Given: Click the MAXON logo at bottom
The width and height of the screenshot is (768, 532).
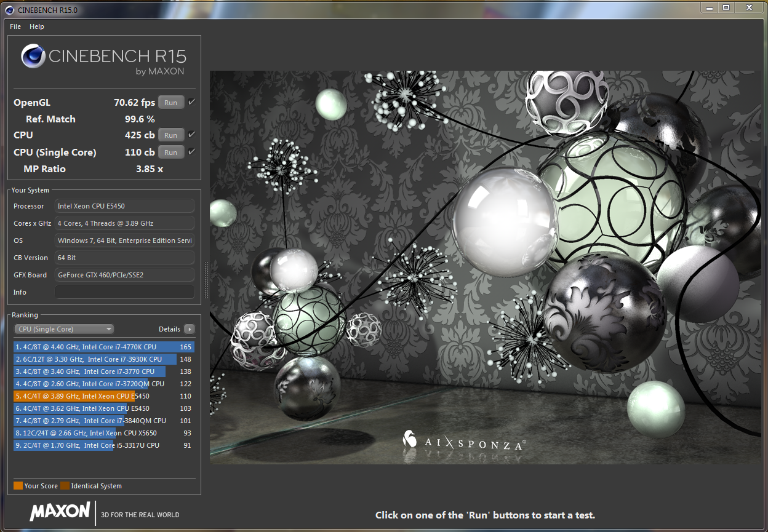Looking at the screenshot, I should (x=60, y=512).
